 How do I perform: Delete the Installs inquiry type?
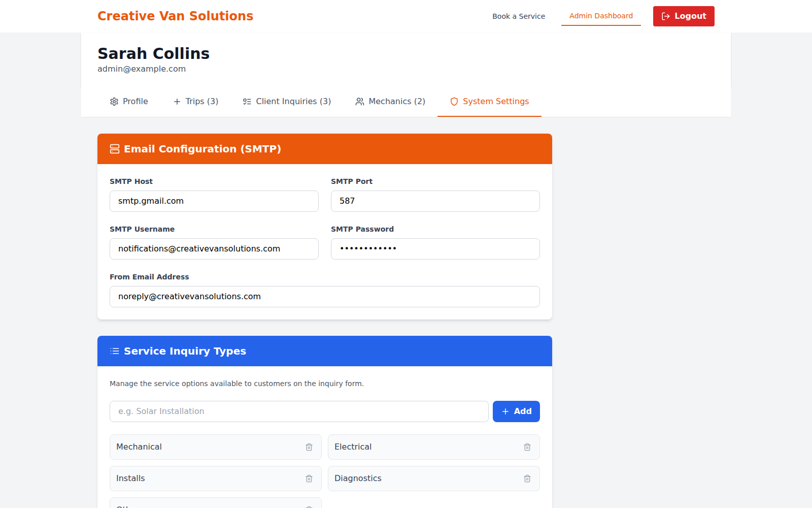pos(309,479)
